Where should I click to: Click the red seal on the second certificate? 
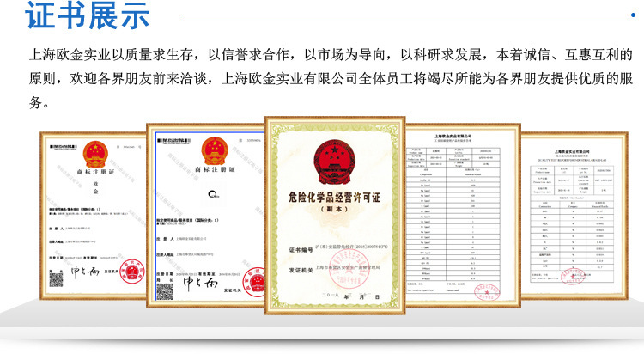point(253,282)
